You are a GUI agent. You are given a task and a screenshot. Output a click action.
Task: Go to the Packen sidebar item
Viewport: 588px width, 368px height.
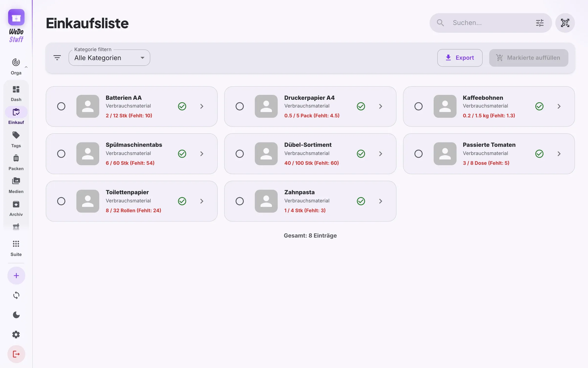click(x=16, y=162)
